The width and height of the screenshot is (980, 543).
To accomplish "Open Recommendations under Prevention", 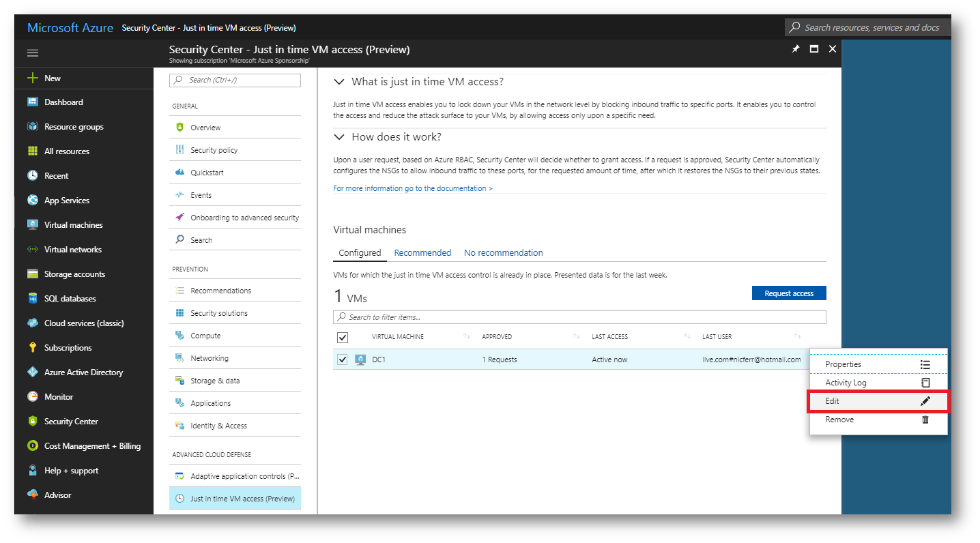I will point(235,291).
